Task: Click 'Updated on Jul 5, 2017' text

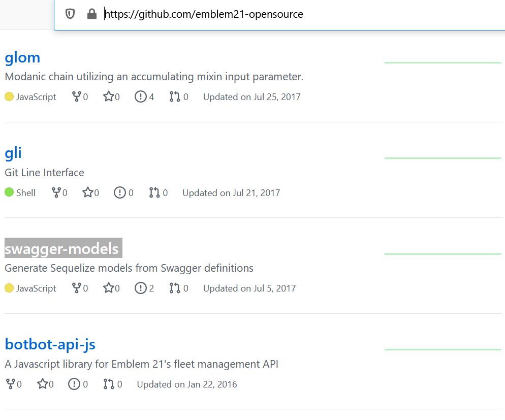Action: click(x=249, y=288)
